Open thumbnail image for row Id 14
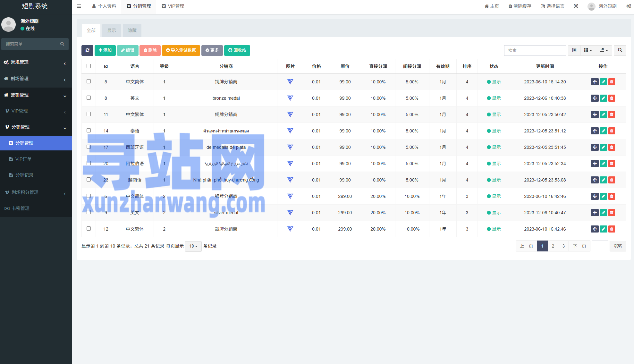This screenshot has width=634, height=364. [x=290, y=131]
